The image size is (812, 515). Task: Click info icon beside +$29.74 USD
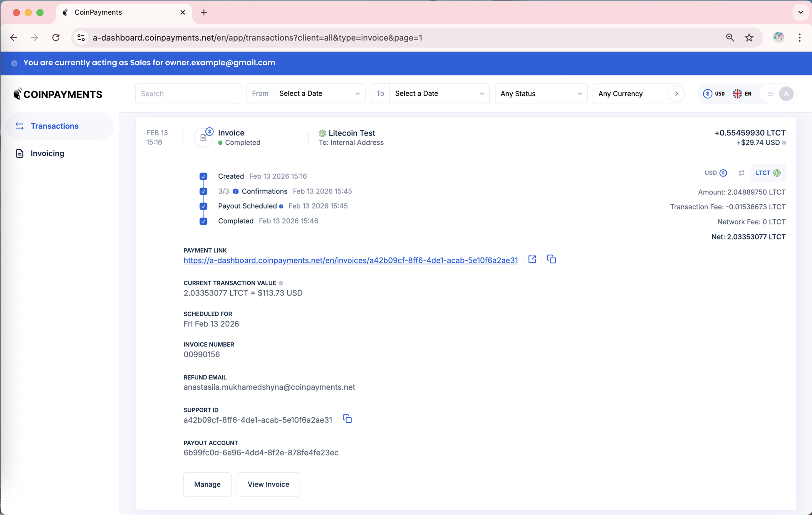(784, 143)
